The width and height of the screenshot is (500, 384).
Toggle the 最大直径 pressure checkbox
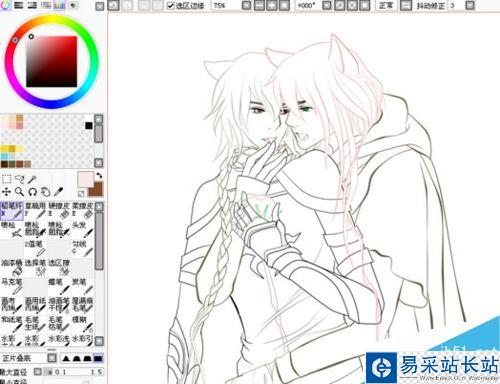[38, 371]
